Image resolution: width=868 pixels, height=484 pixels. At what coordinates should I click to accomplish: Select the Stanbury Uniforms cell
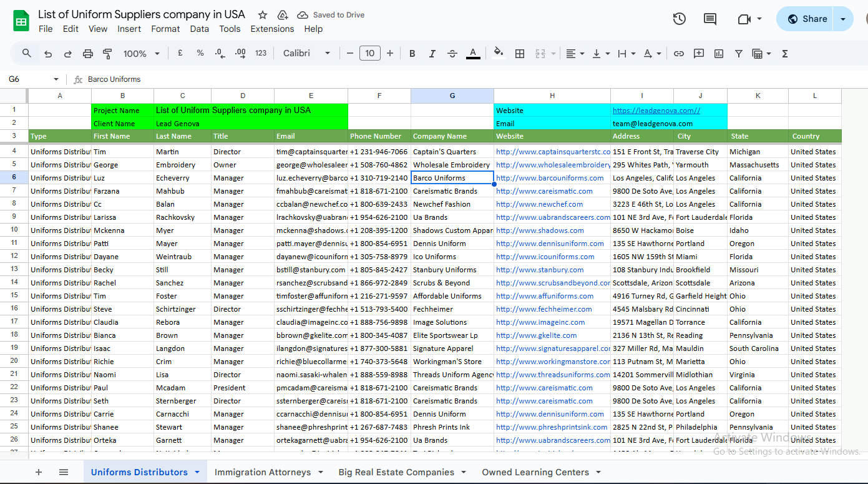tap(452, 270)
